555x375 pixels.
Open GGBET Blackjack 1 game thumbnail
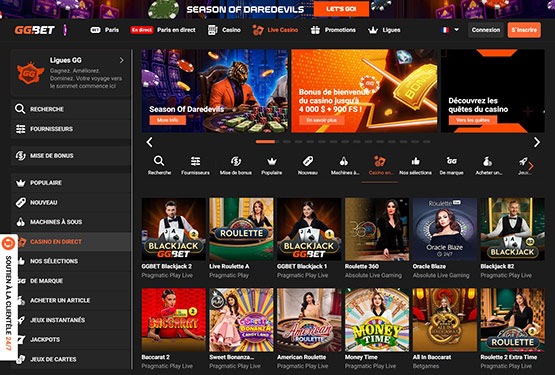[x=309, y=229]
